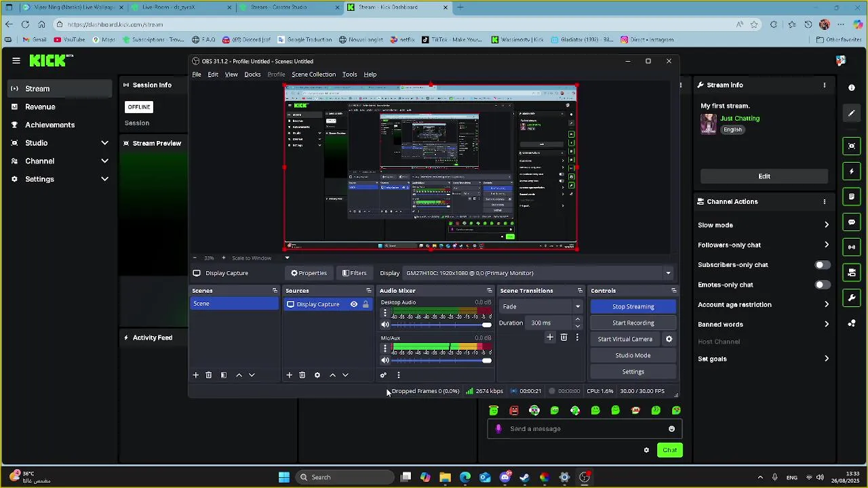Open the OBS Tools menu
The image size is (868, 488).
pyautogui.click(x=349, y=75)
